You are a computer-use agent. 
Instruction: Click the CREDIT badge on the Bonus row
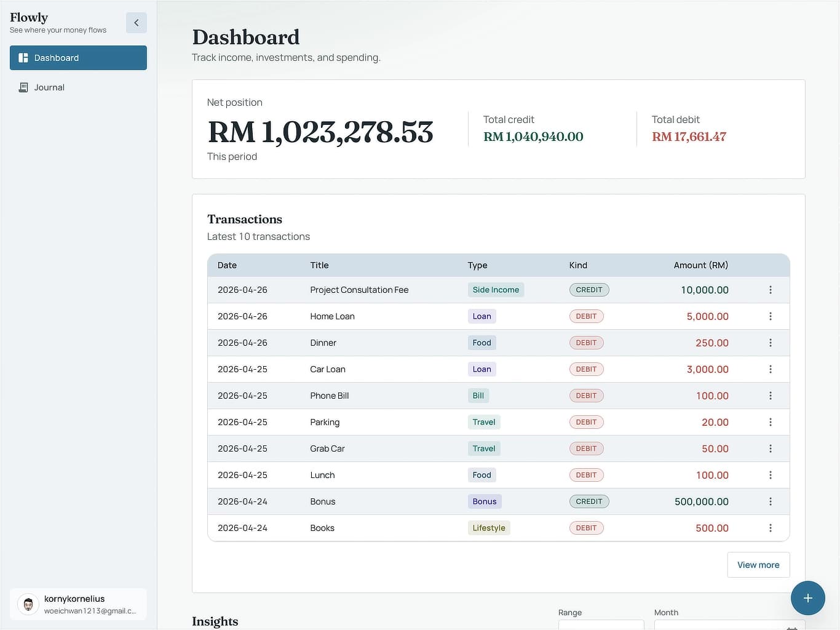[x=588, y=501]
